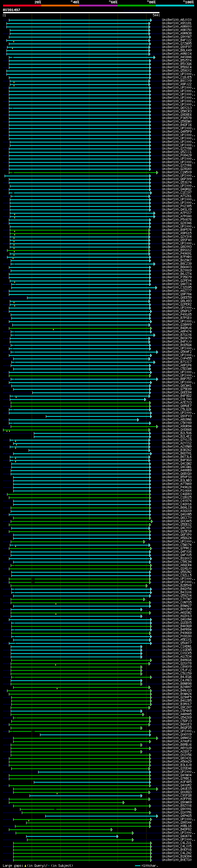197x868 pixels.
Task: Select hit UniRef100_A4HHB9
Action: (x=177, y=470)
